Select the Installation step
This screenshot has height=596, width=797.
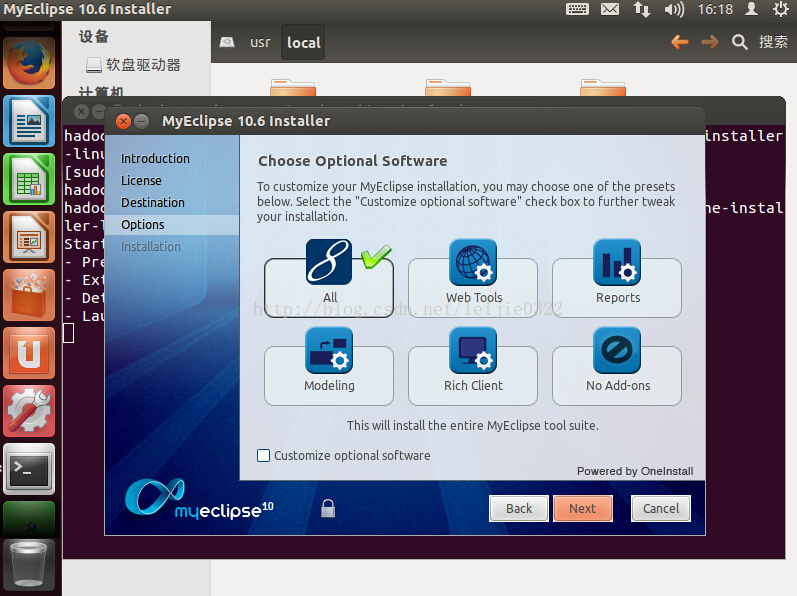[150, 246]
